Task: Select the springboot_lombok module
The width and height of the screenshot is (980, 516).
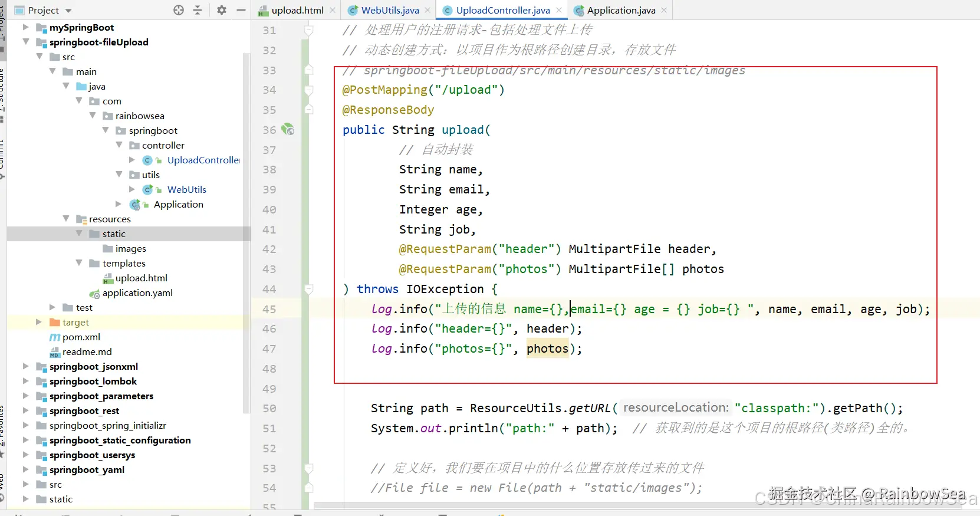Action: (x=93, y=381)
